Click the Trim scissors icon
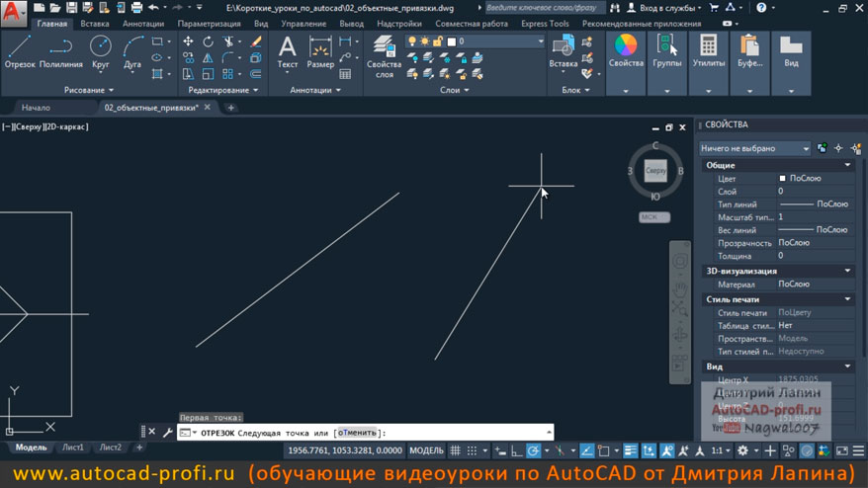This screenshot has height=488, width=868. [227, 41]
